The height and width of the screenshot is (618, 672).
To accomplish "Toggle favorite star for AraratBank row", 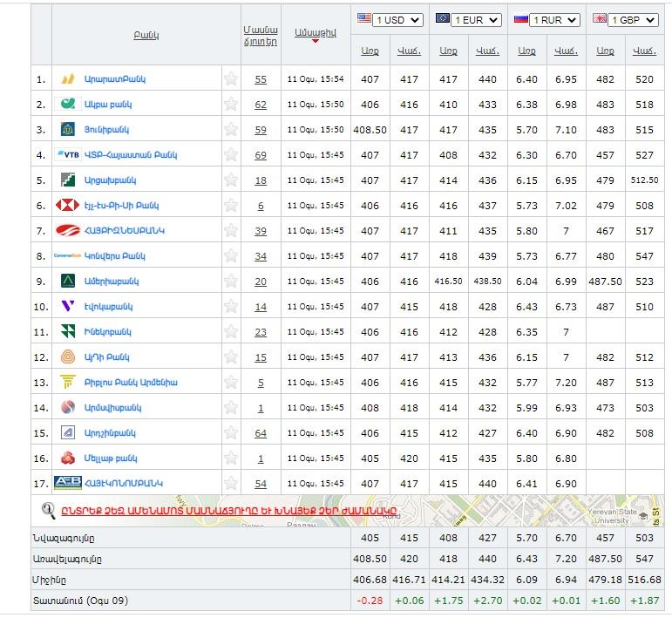I will point(231,79).
